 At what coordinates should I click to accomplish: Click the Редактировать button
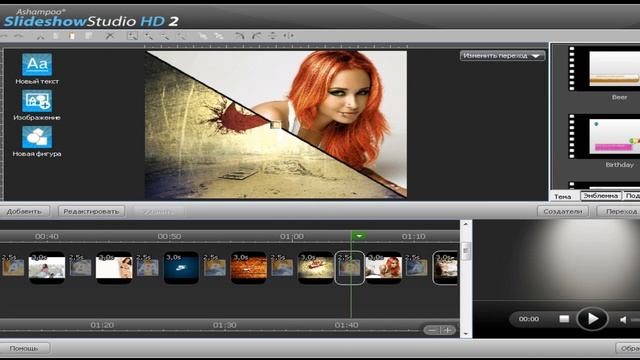pyautogui.click(x=91, y=211)
